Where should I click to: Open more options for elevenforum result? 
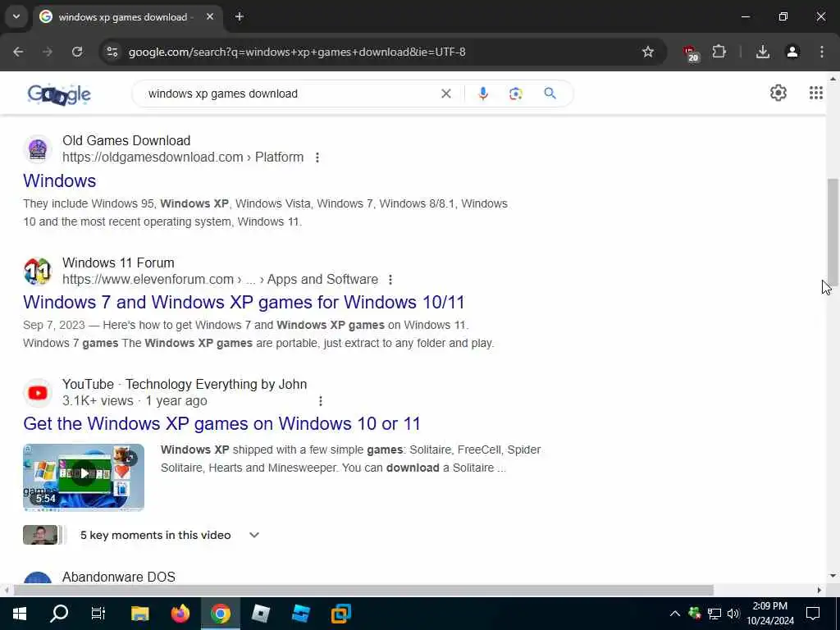tap(390, 280)
